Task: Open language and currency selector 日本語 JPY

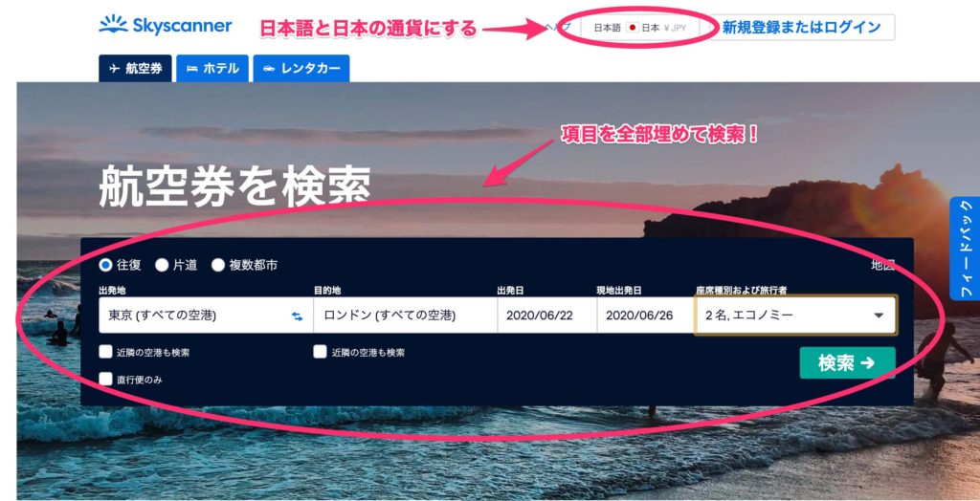Action: (639, 28)
